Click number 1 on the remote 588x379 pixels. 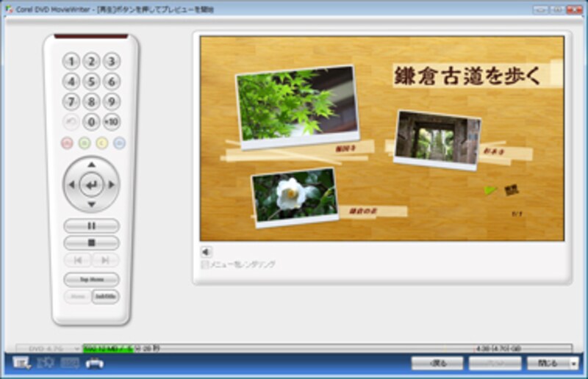[71, 61]
